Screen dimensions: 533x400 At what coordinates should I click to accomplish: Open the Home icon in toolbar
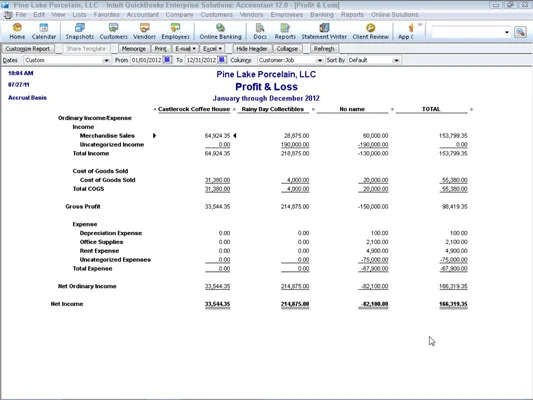17,31
